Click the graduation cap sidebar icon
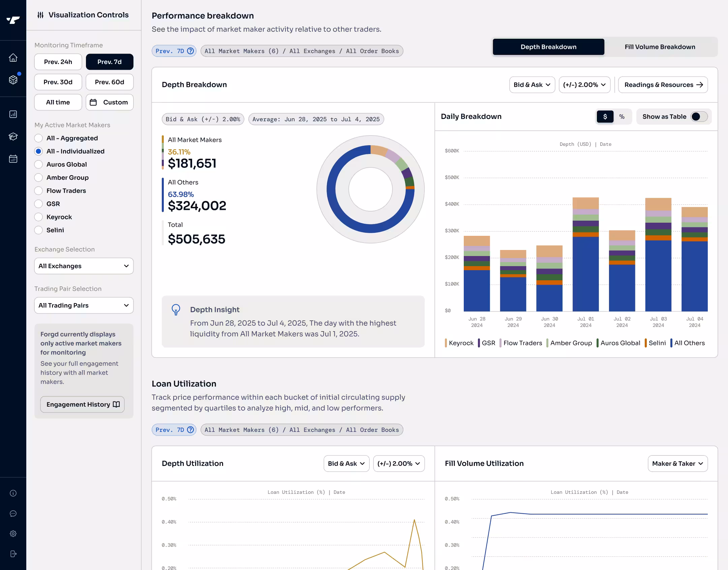Image resolution: width=728 pixels, height=570 pixels. point(13,136)
